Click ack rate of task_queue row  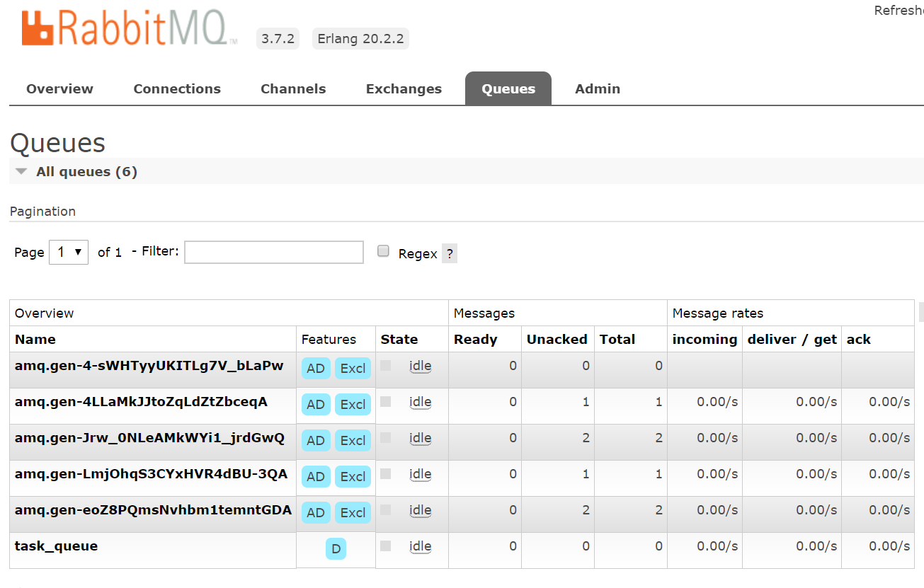point(889,546)
